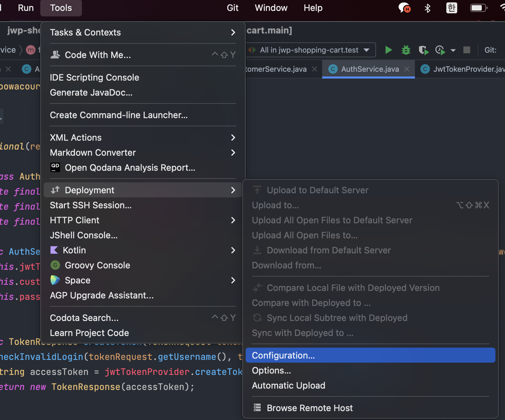Open Browse Remote Host
Image resolution: width=505 pixels, height=420 pixels.
[371, 408]
